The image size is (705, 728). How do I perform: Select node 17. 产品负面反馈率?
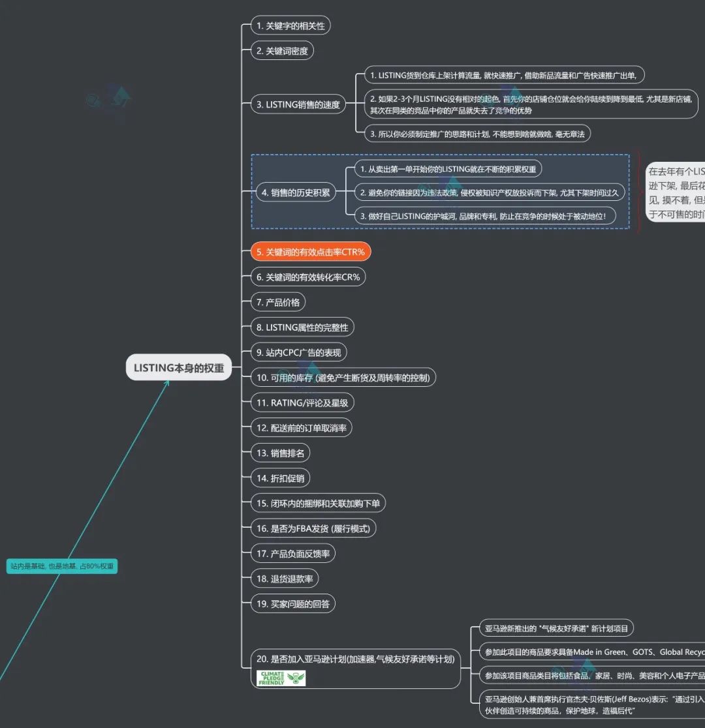coord(293,553)
